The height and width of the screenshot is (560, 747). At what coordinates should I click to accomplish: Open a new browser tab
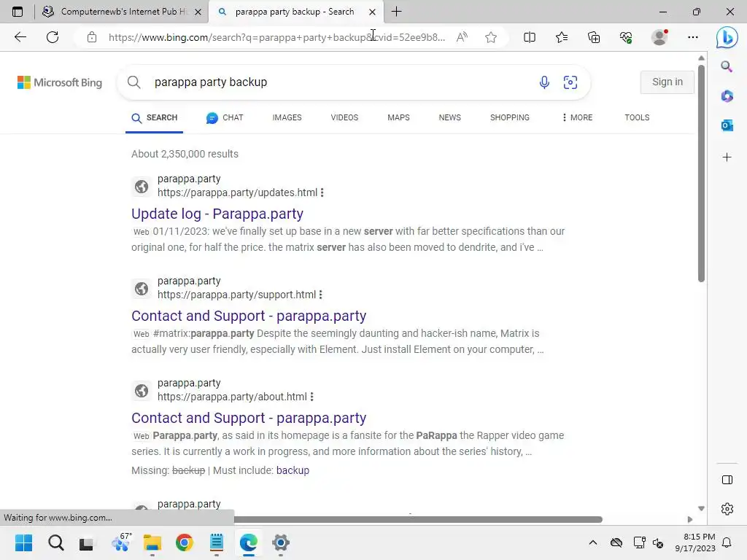[396, 12]
